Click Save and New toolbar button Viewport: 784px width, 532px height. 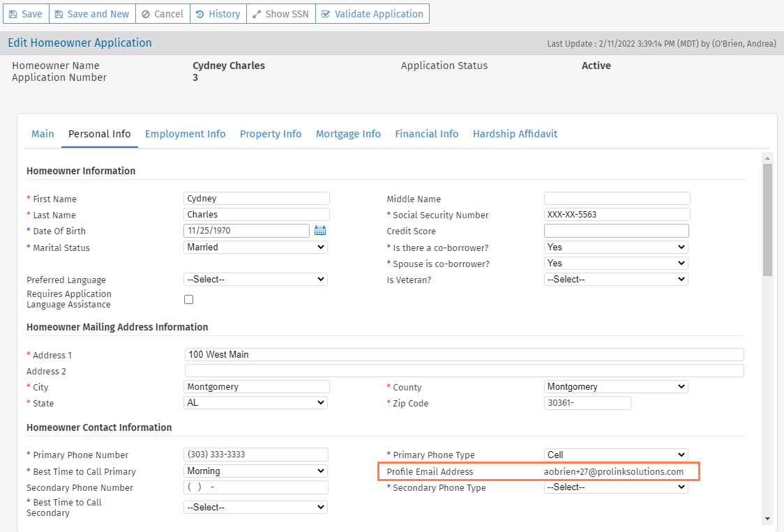click(92, 14)
